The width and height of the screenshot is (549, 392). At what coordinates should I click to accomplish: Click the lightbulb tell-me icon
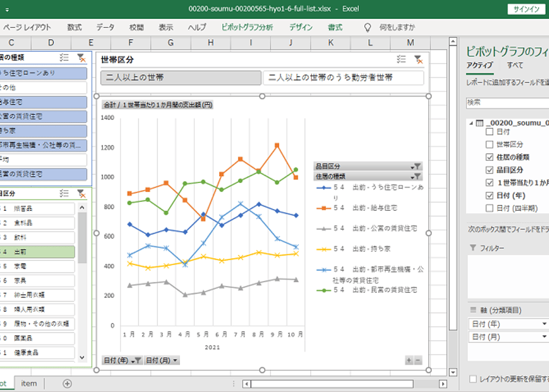(x=367, y=27)
